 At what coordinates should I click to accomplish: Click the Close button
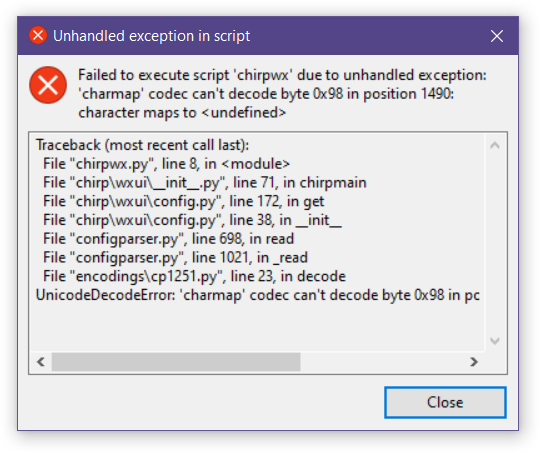pos(445,402)
